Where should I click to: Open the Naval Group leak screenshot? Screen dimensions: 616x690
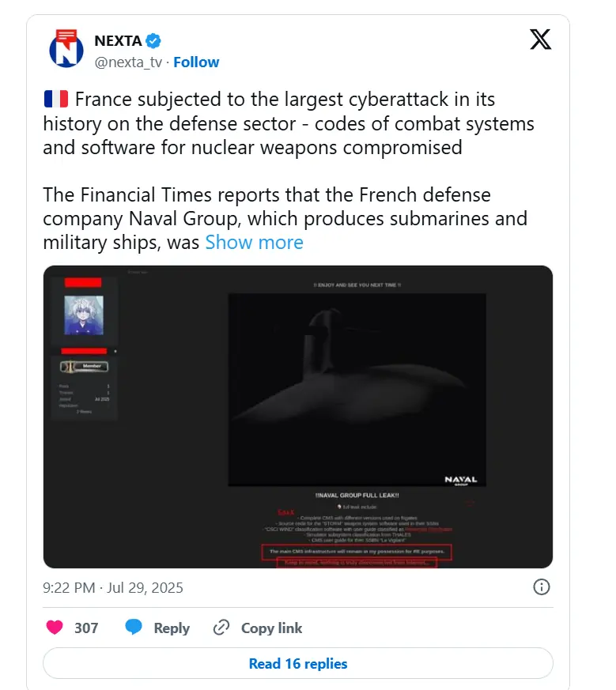298,417
